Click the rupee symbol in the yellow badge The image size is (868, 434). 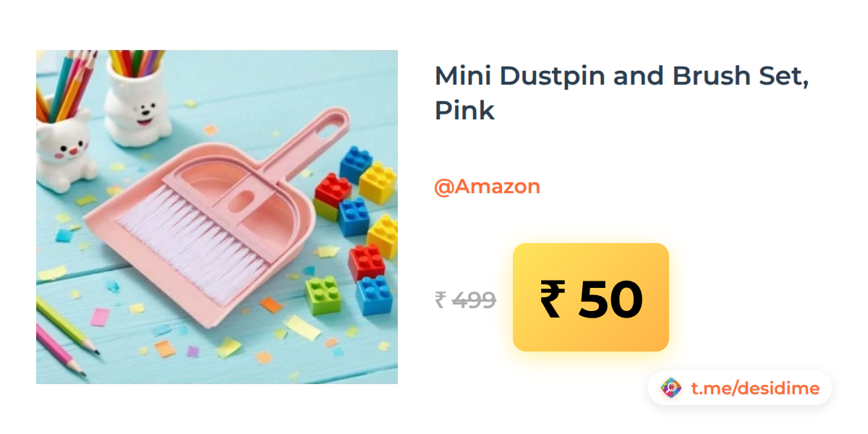[551, 299]
